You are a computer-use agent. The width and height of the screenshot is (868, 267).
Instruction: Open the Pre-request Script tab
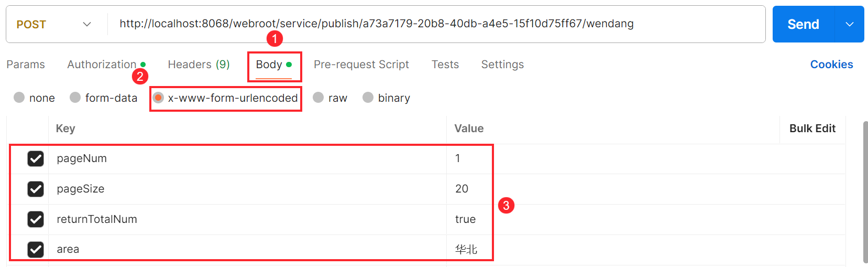pyautogui.click(x=361, y=65)
